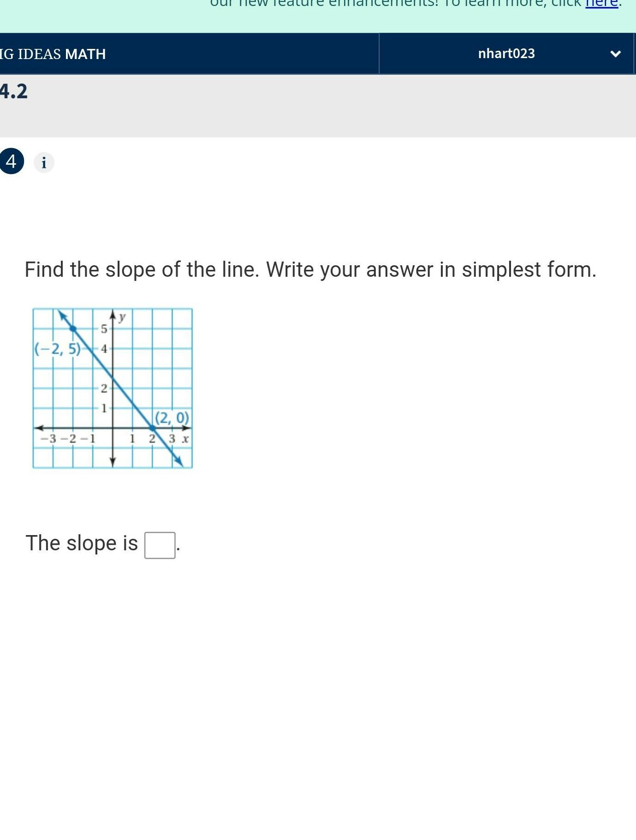The image size is (636, 840).
Task: Click the 'The slope is' label
Action: (x=82, y=543)
